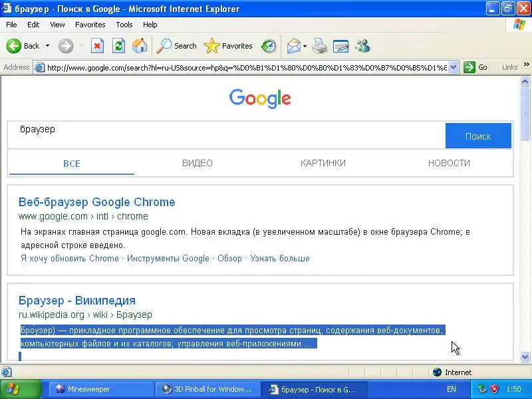Switch to the ВИДЕО tab
Image resolution: width=532 pixels, height=399 pixels.
(198, 163)
